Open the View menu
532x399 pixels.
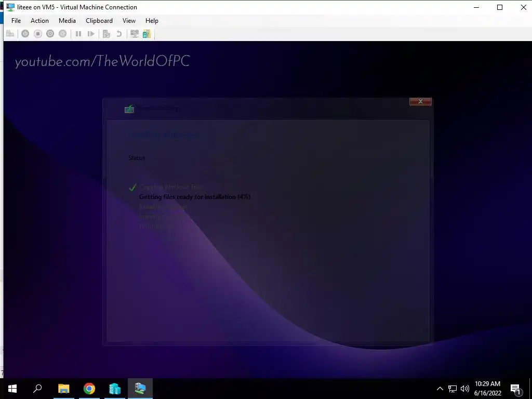coord(129,21)
